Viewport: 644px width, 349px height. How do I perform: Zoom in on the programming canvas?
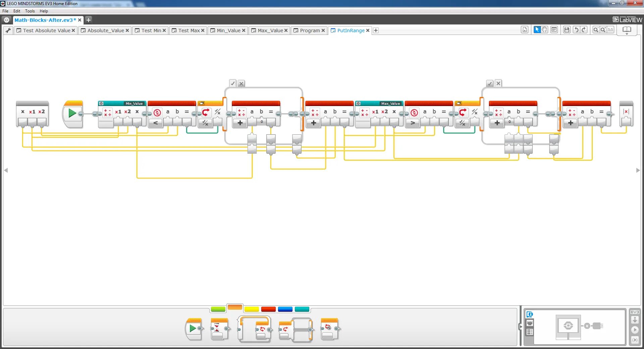pos(603,30)
